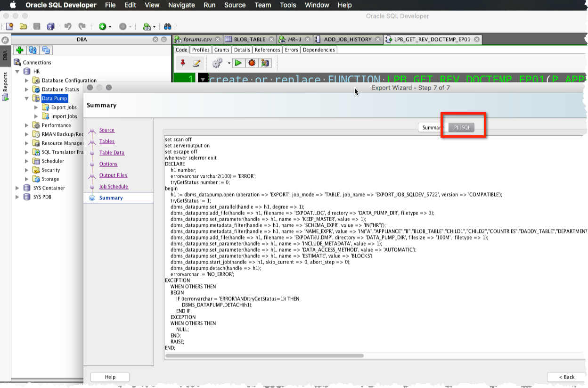Click the Connections node icon
The height and width of the screenshot is (388, 588).
(17, 62)
